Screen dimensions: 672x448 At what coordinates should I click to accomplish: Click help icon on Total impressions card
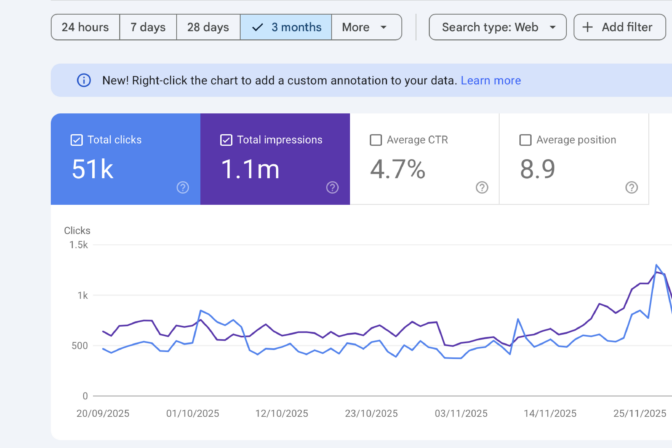(332, 187)
